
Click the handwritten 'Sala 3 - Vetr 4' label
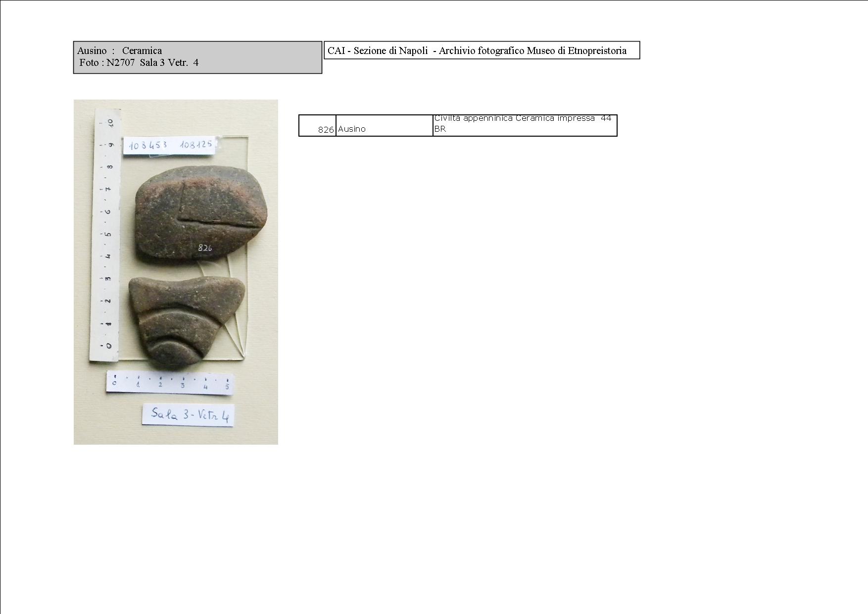coord(188,414)
